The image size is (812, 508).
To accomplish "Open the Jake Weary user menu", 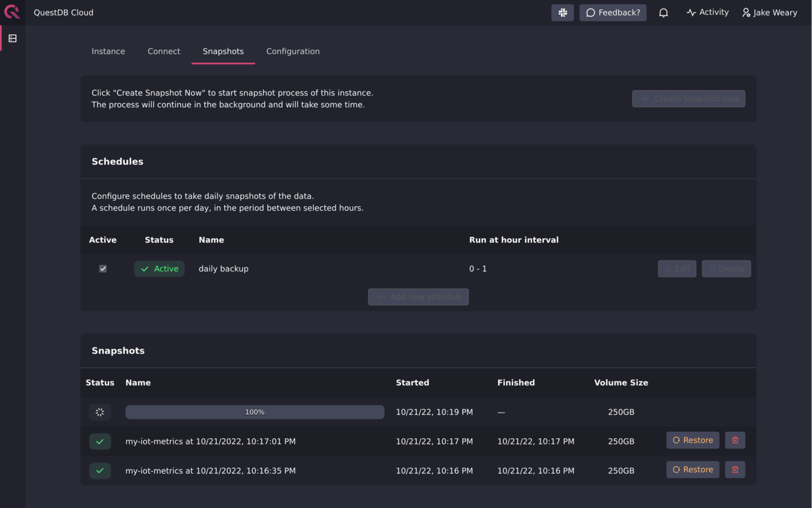I will point(770,12).
